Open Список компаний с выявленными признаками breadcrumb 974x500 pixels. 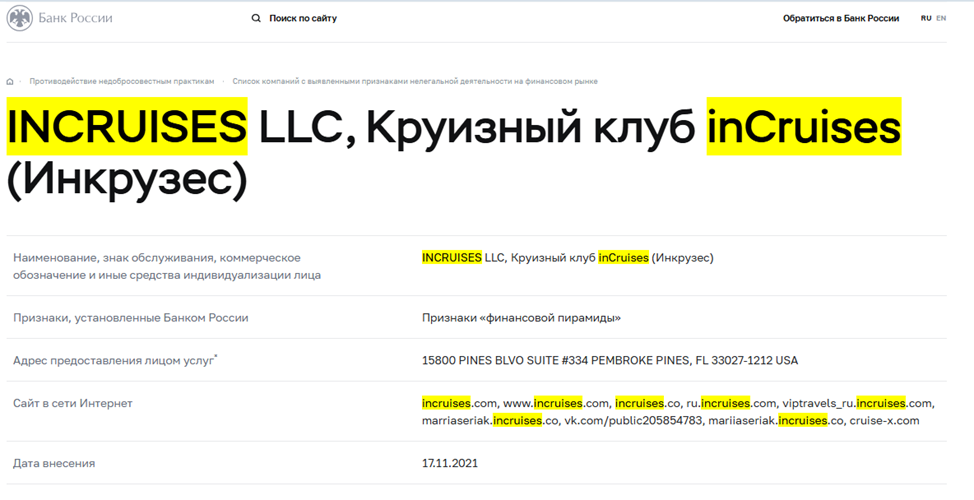pyautogui.click(x=415, y=81)
